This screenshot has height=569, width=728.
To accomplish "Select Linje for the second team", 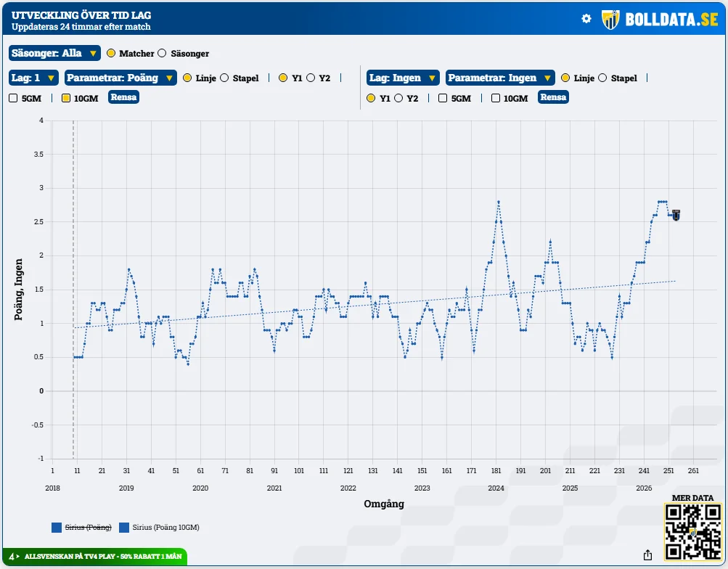I will pyautogui.click(x=565, y=78).
